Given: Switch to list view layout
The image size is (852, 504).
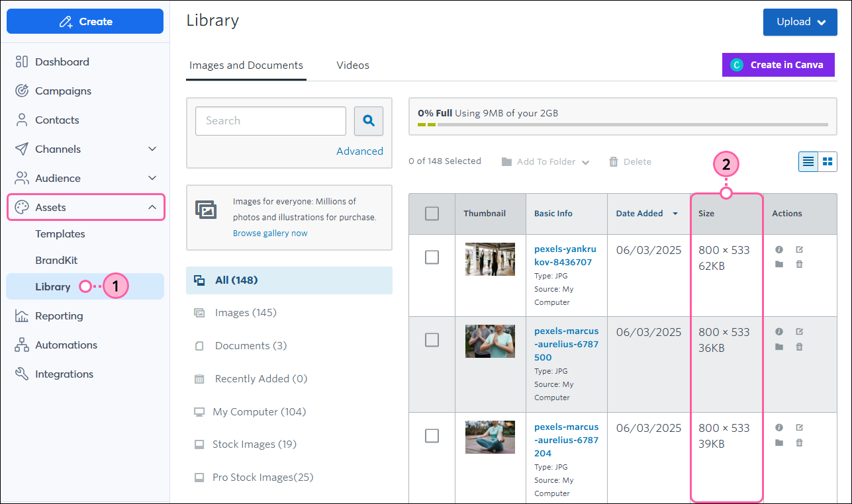Looking at the screenshot, I should (x=808, y=161).
